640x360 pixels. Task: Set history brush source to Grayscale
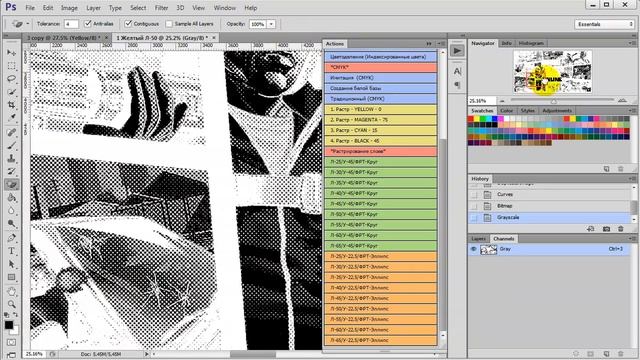tap(474, 218)
